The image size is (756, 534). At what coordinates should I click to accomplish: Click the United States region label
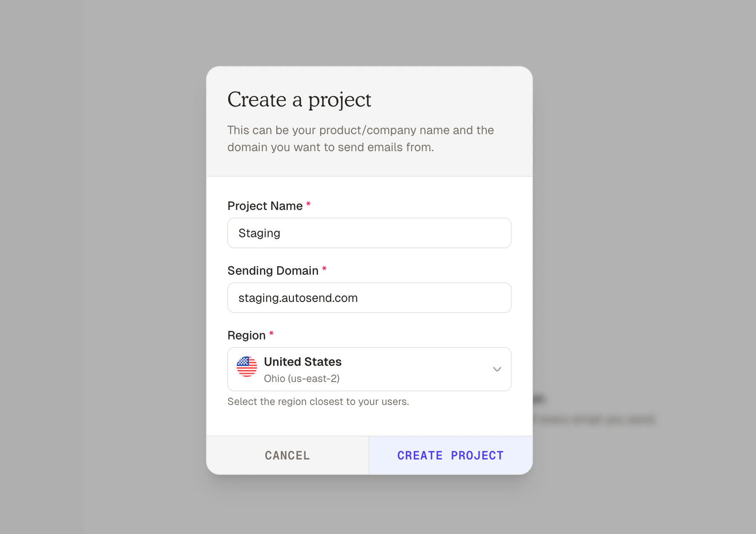tap(303, 362)
